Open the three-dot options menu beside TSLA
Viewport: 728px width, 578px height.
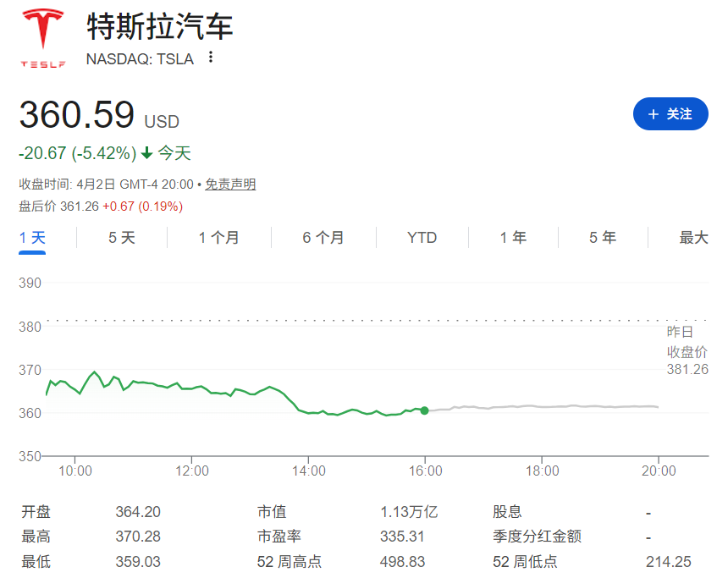209,58
